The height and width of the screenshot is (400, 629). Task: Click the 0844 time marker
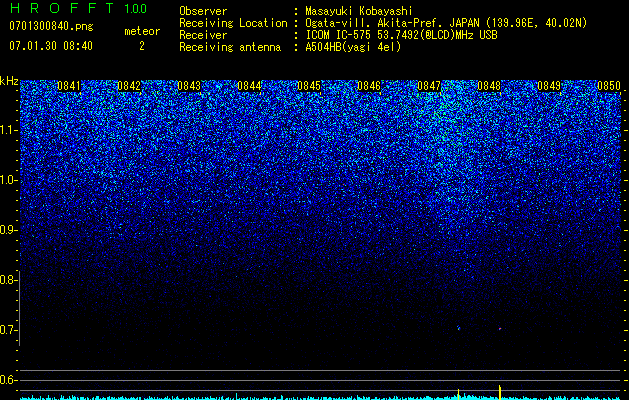[249, 86]
